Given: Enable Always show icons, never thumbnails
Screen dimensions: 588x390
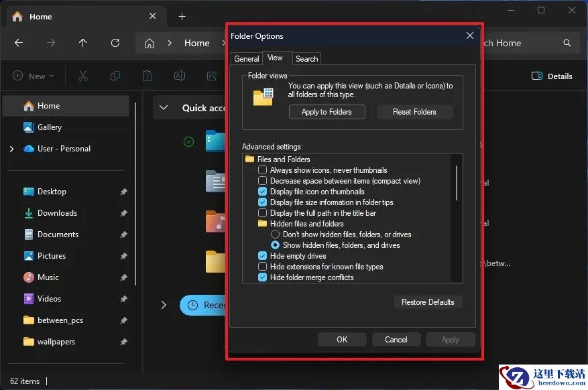Looking at the screenshot, I should pyautogui.click(x=263, y=170).
